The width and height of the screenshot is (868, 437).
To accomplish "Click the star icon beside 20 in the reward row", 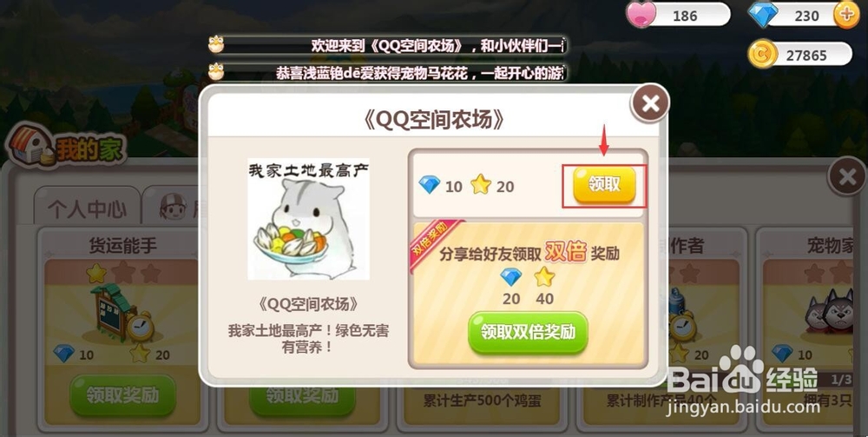I will point(481,184).
